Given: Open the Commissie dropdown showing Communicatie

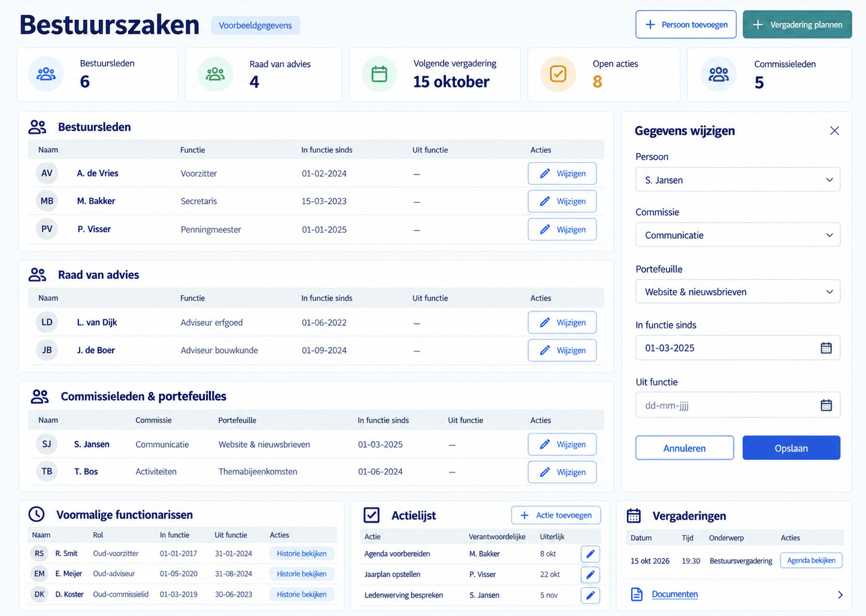Looking at the screenshot, I should 738,235.
